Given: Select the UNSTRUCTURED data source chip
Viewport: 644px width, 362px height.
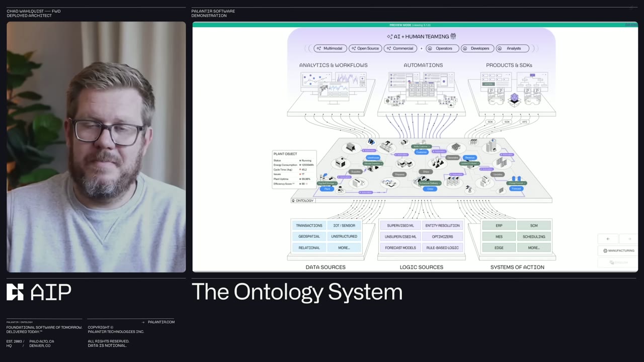Looking at the screenshot, I should (344, 236).
